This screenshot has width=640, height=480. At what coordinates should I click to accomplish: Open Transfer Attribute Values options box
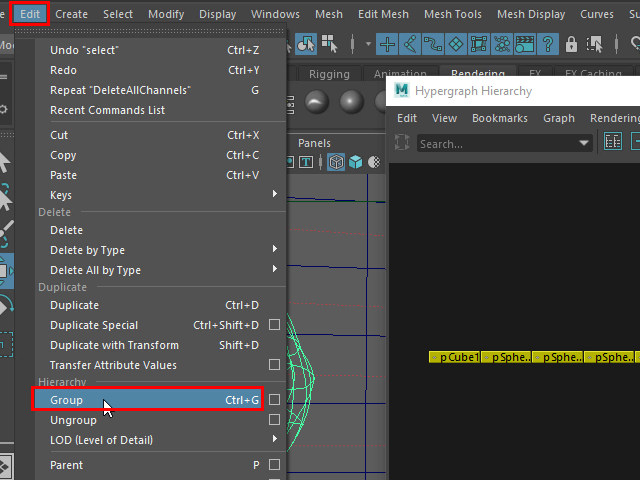(274, 365)
